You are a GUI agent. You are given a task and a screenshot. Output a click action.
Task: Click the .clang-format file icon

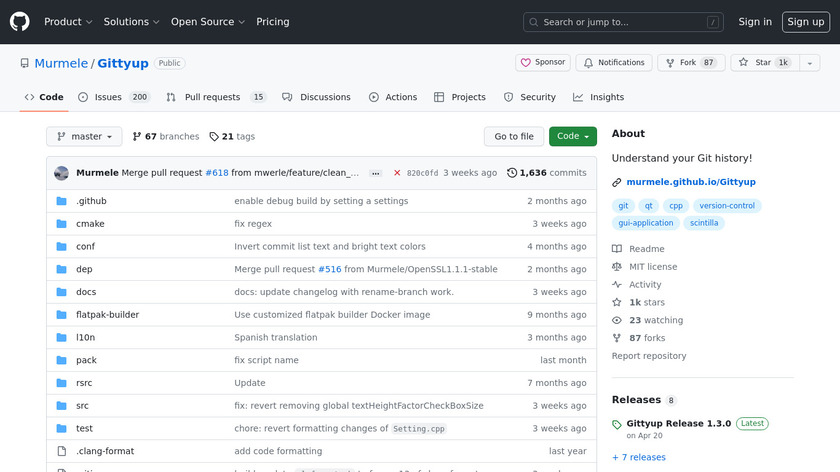(x=62, y=451)
